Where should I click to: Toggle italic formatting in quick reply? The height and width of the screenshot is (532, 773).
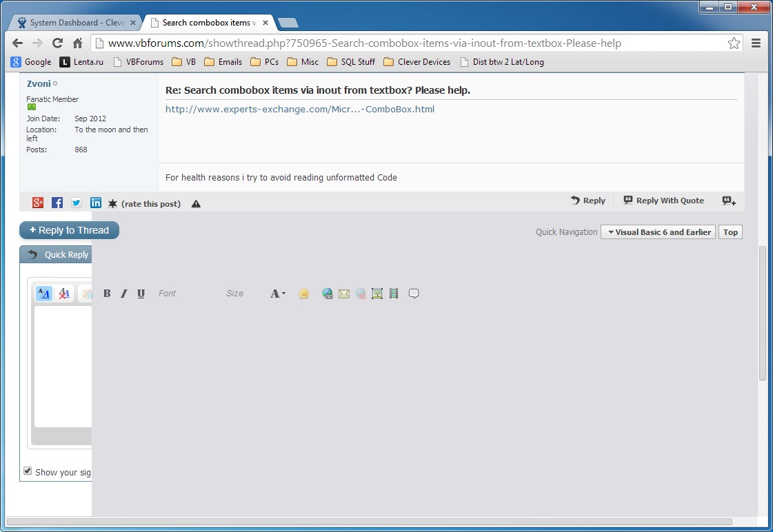pyautogui.click(x=123, y=294)
